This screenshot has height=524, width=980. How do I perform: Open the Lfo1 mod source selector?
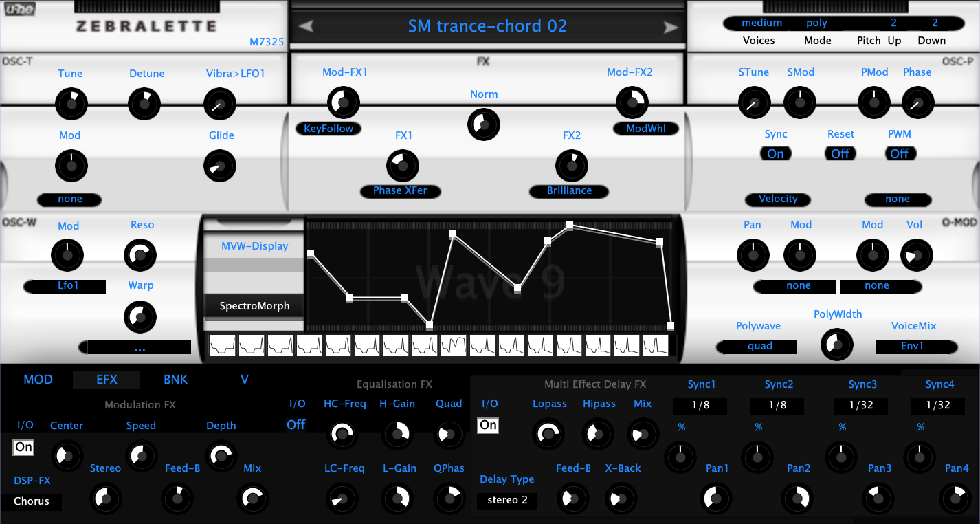point(65,286)
